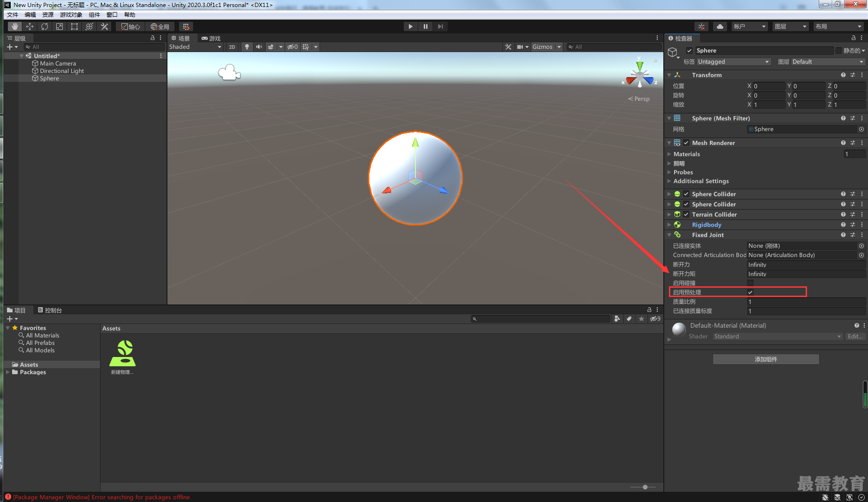
Task: Open Rigidbody component options menu
Action: point(862,225)
